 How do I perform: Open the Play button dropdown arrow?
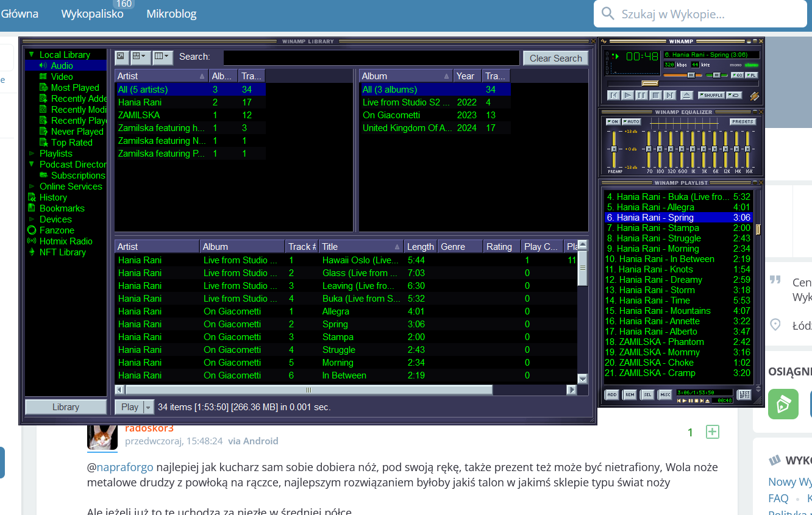point(148,407)
